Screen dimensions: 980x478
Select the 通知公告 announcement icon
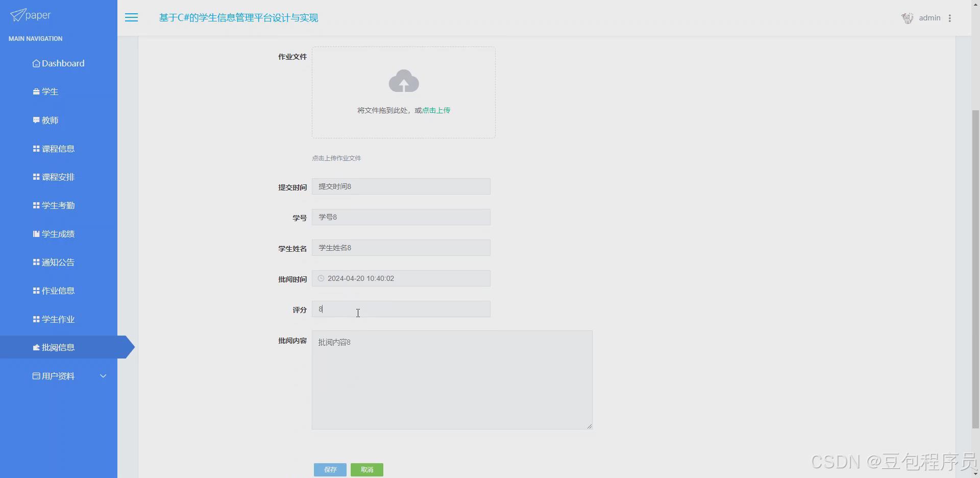pyautogui.click(x=35, y=262)
